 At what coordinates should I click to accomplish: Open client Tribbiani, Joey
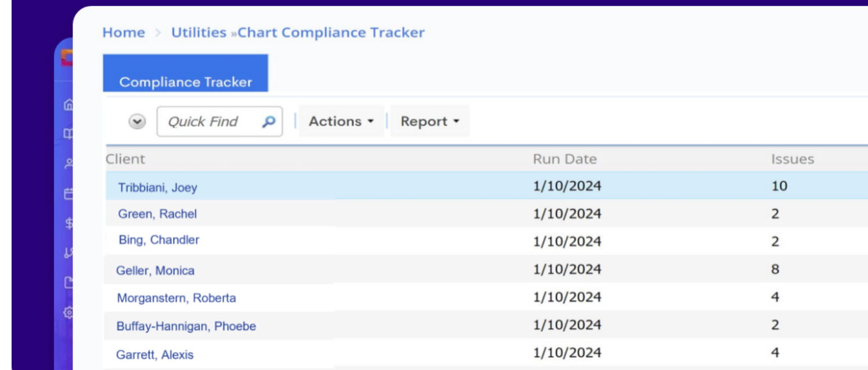pyautogui.click(x=158, y=187)
